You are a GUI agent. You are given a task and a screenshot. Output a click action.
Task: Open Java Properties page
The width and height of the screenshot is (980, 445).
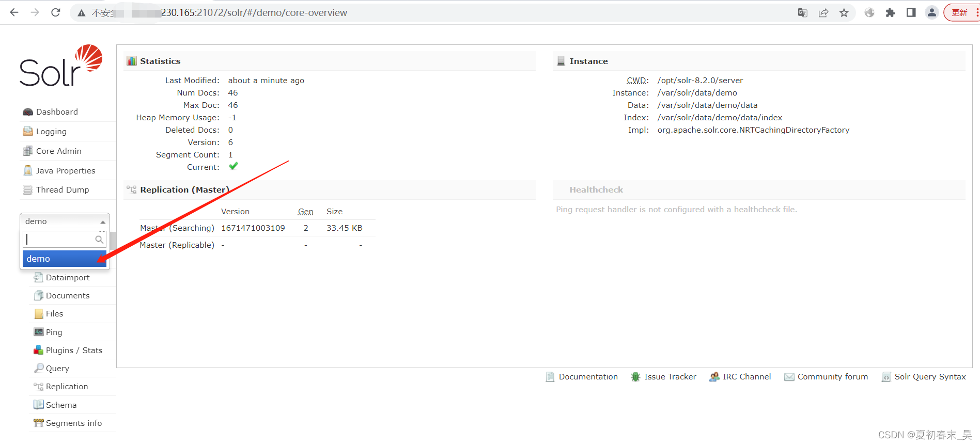click(66, 171)
